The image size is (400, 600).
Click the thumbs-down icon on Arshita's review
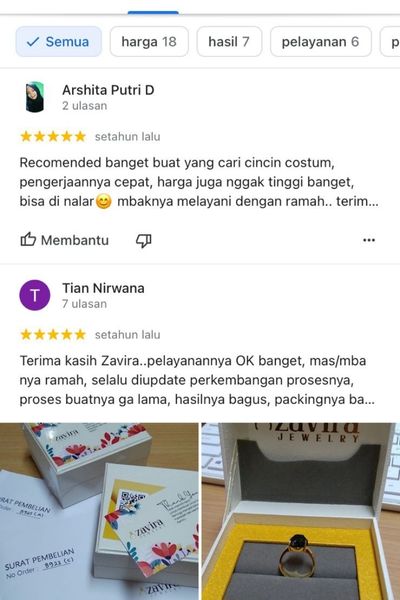click(x=144, y=240)
